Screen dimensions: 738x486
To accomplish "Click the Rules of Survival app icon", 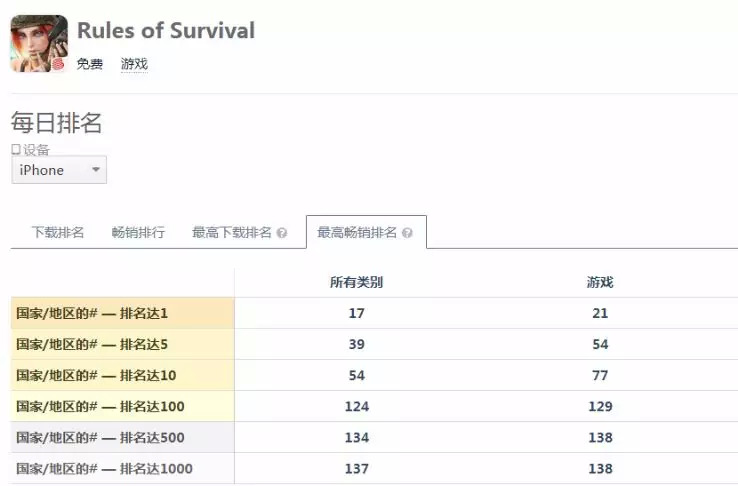I will coord(39,43).
